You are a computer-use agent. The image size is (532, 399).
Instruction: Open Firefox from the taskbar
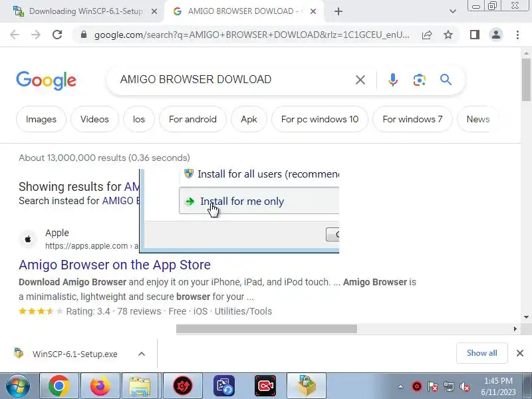click(100, 386)
